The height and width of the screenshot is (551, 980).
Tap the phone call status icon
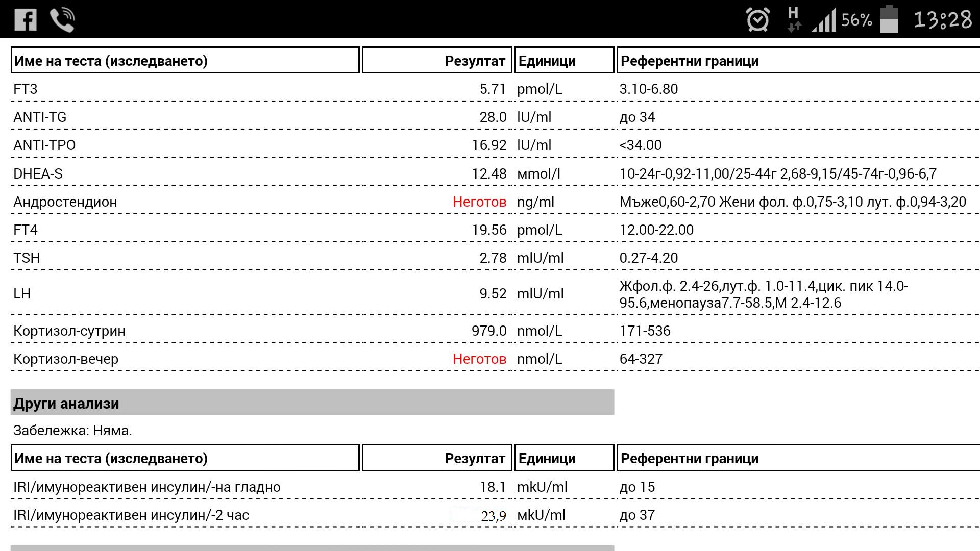click(62, 20)
